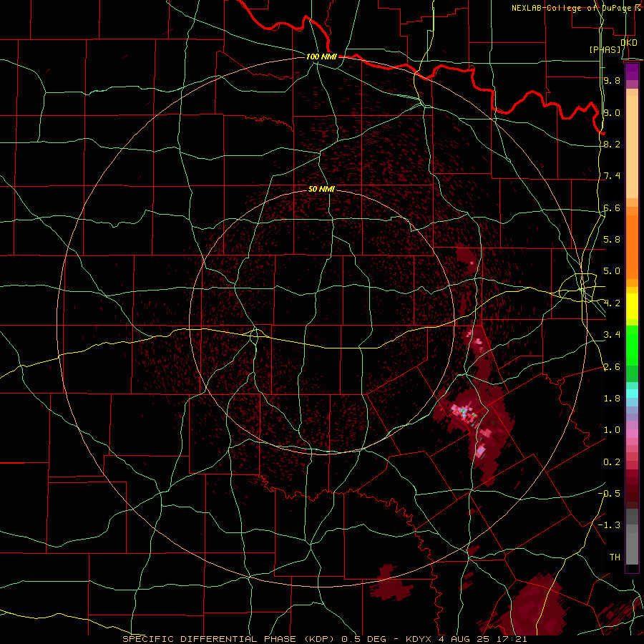Viewport: 644px width, 644px height.
Task: Click the 8.2 value on the color scale
Action: click(612, 144)
